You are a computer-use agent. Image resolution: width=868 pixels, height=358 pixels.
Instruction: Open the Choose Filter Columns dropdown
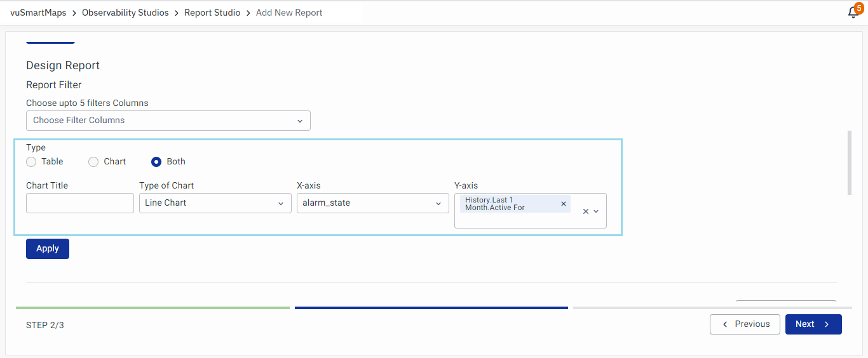168,121
